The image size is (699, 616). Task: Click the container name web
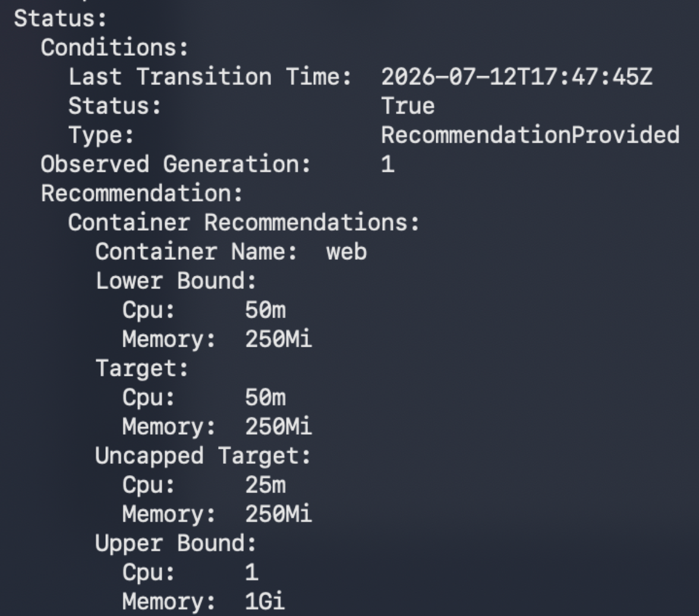(347, 252)
